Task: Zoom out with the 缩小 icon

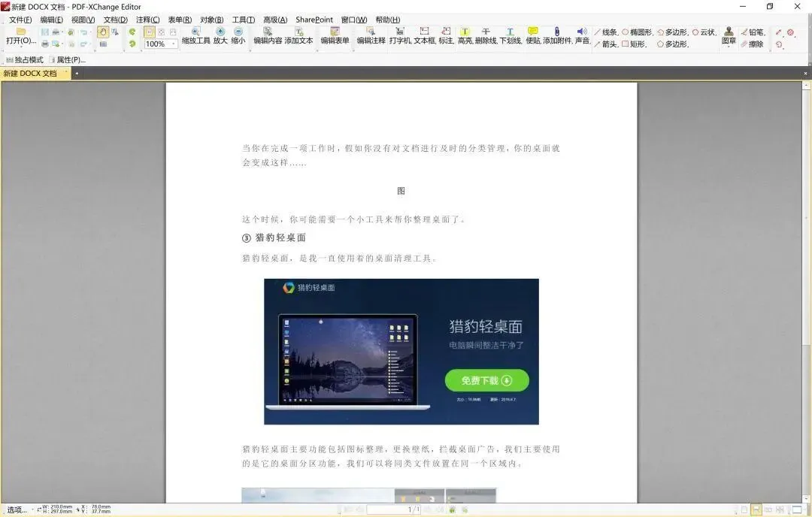Action: point(238,36)
